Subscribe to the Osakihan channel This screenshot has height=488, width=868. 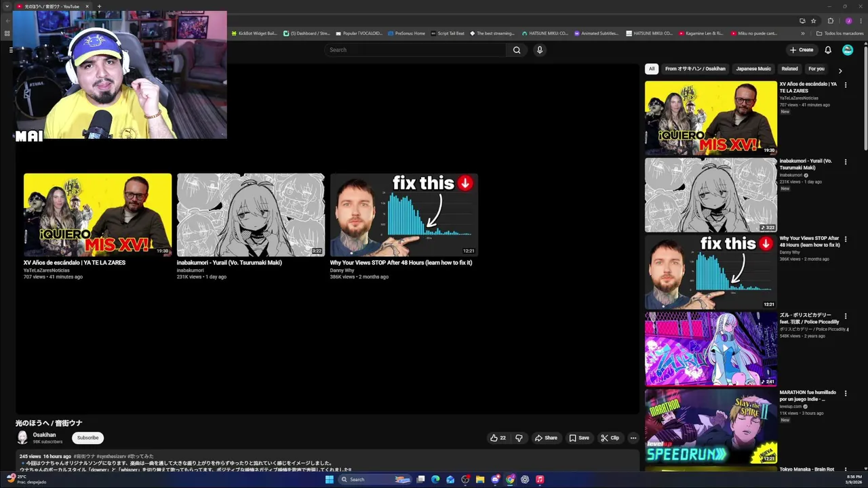[87, 438]
